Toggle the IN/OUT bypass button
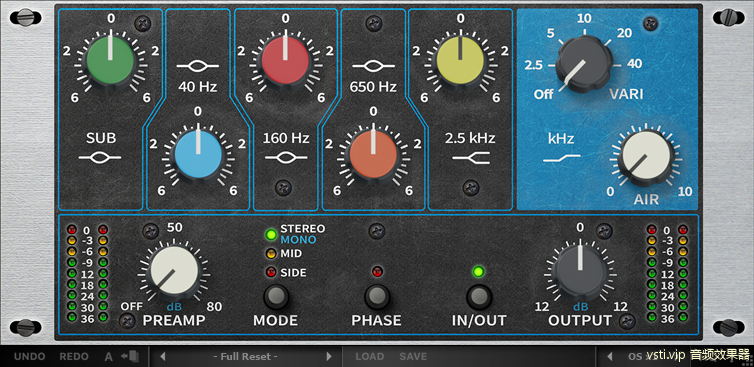Image resolution: width=754 pixels, height=367 pixels. [x=479, y=297]
